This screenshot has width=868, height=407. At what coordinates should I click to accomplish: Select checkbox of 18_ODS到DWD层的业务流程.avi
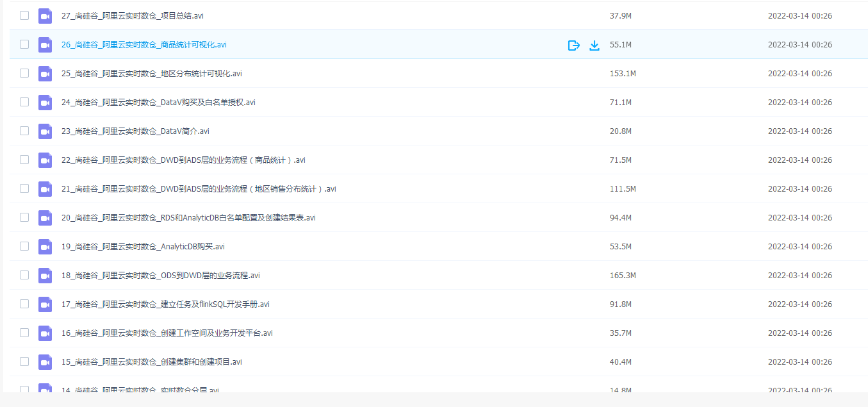click(x=24, y=275)
